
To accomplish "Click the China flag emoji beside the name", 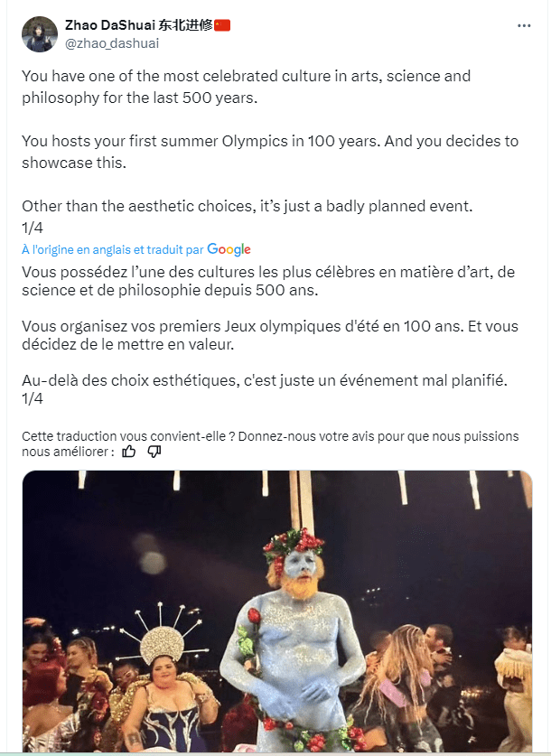I will click(223, 24).
